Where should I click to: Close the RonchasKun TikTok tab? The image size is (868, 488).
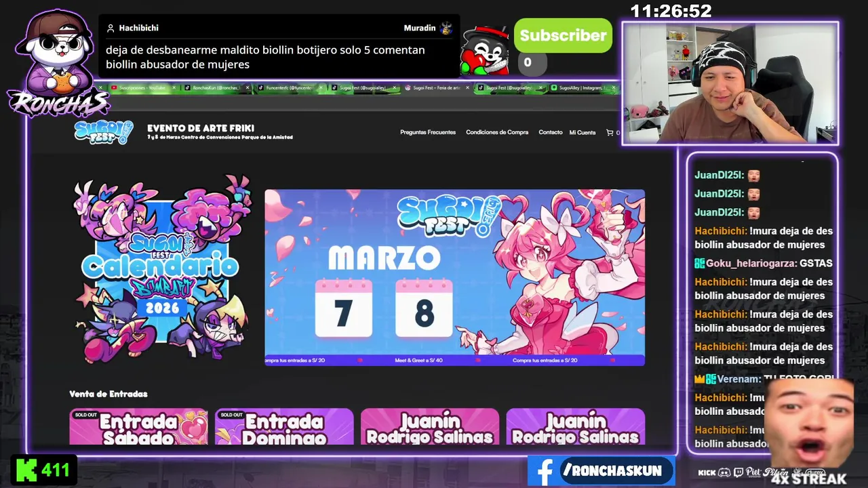coord(248,87)
